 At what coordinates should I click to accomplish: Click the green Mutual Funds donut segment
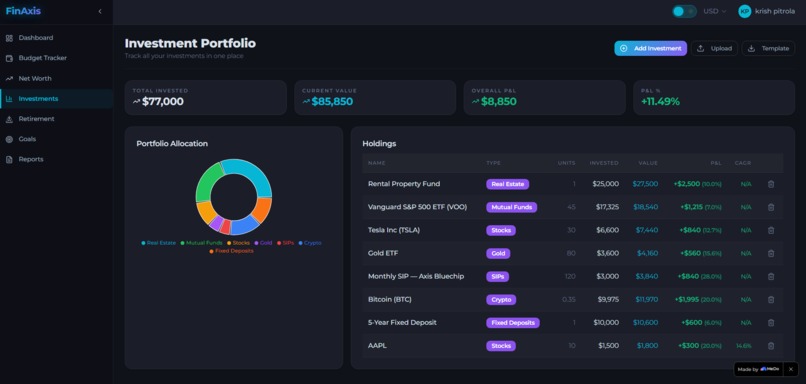[206, 181]
